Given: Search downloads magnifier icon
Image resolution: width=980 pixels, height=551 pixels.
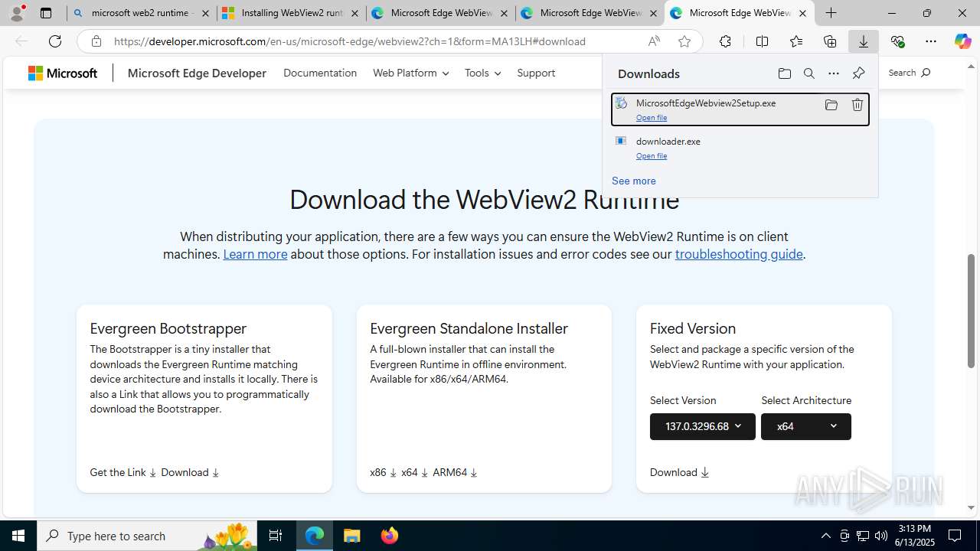Looking at the screenshot, I should (x=808, y=73).
